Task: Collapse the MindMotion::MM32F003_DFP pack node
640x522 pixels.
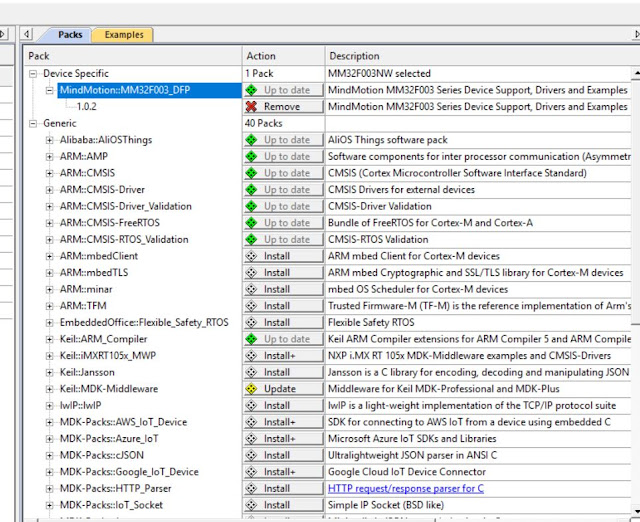Action: click(x=49, y=90)
